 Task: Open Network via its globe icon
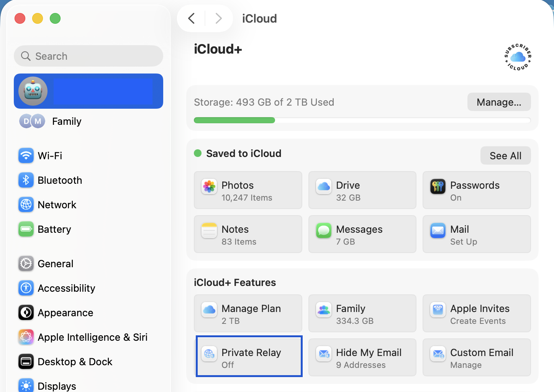pyautogui.click(x=26, y=205)
